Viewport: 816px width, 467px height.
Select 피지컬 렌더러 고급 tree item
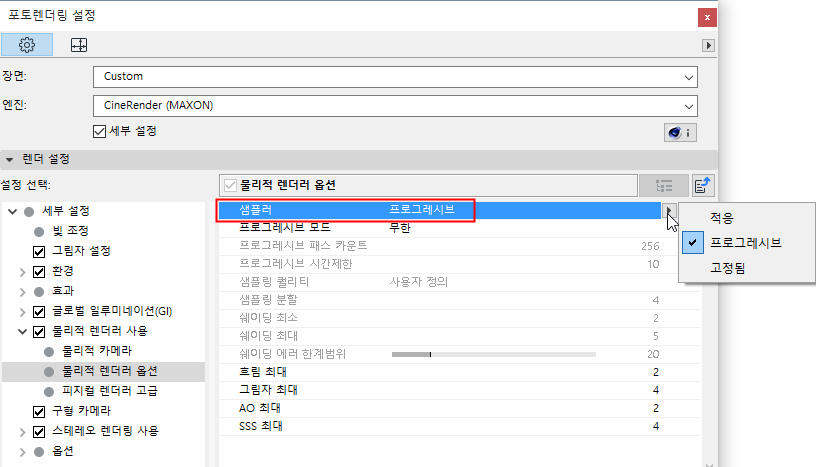click(110, 391)
